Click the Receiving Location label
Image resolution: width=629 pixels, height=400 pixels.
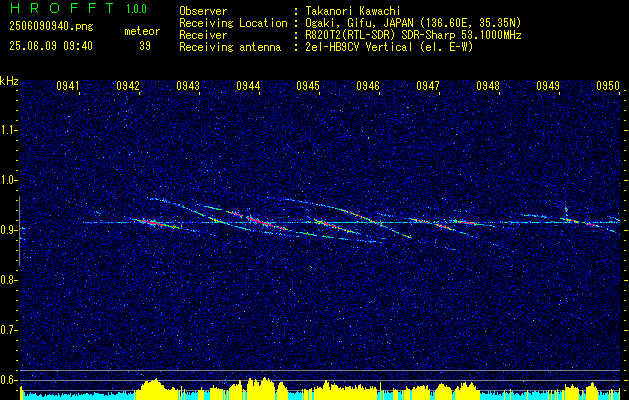233,23
